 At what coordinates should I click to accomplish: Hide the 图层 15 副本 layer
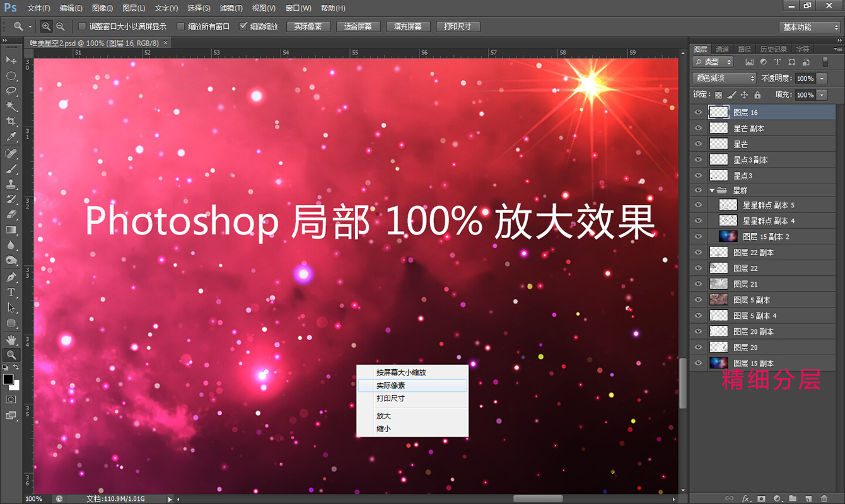coord(698,363)
